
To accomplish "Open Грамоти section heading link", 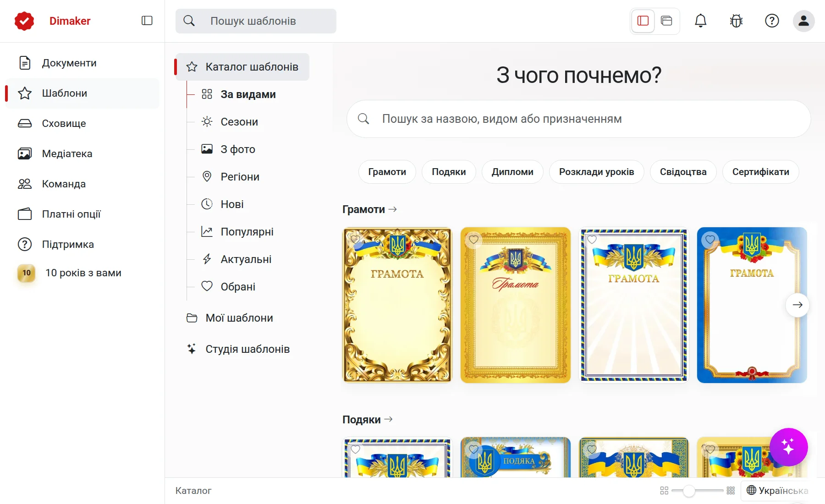I will click(x=369, y=209).
